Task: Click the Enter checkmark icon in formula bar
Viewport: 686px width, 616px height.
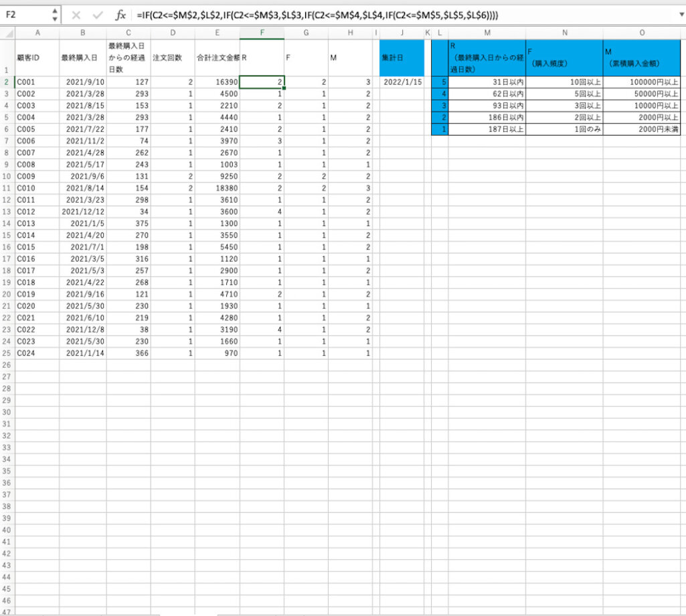Action: tap(98, 15)
